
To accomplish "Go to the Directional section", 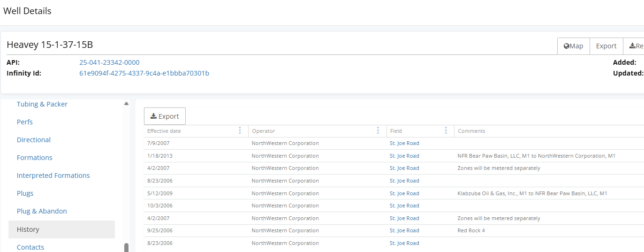I will coord(34,140).
